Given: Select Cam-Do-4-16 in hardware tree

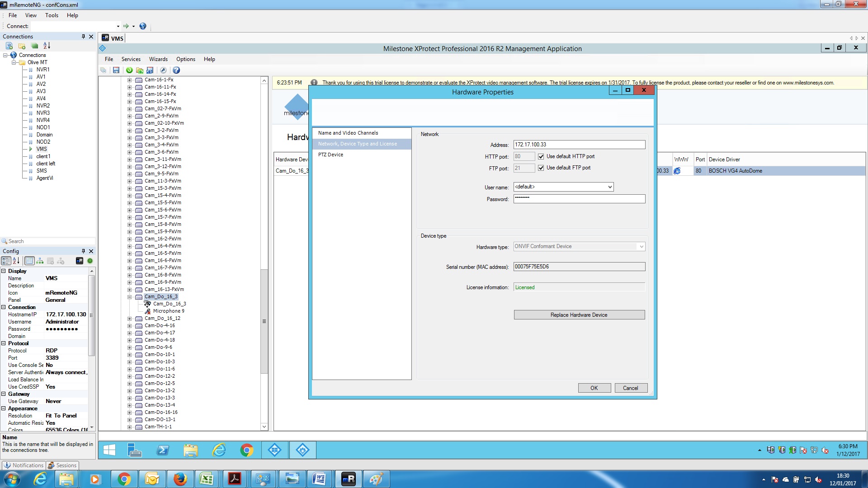Looking at the screenshot, I should pyautogui.click(x=160, y=325).
